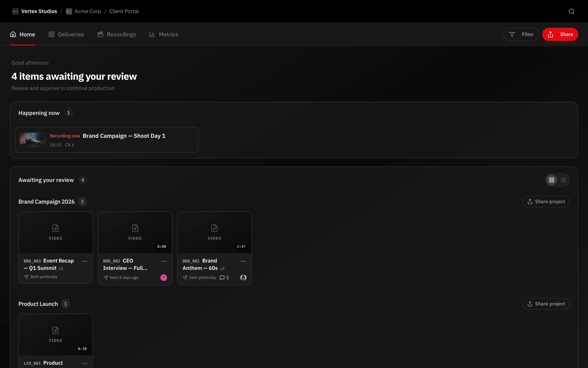Click the sent icon on Brand Anthem card
The height and width of the screenshot is (368, 588).
pos(185,277)
